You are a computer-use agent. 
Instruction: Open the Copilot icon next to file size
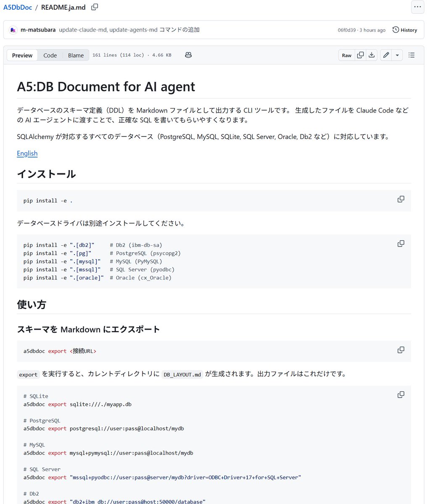point(188,55)
